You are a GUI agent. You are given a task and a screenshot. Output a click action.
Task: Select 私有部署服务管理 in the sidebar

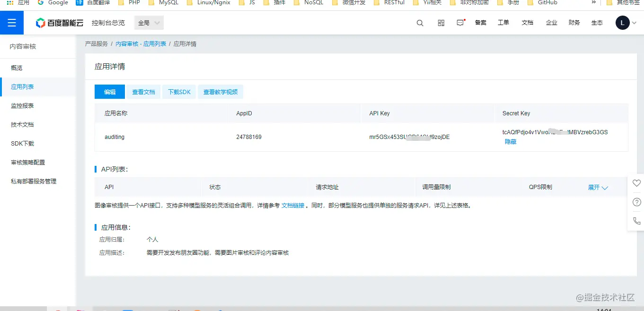[x=38, y=181]
